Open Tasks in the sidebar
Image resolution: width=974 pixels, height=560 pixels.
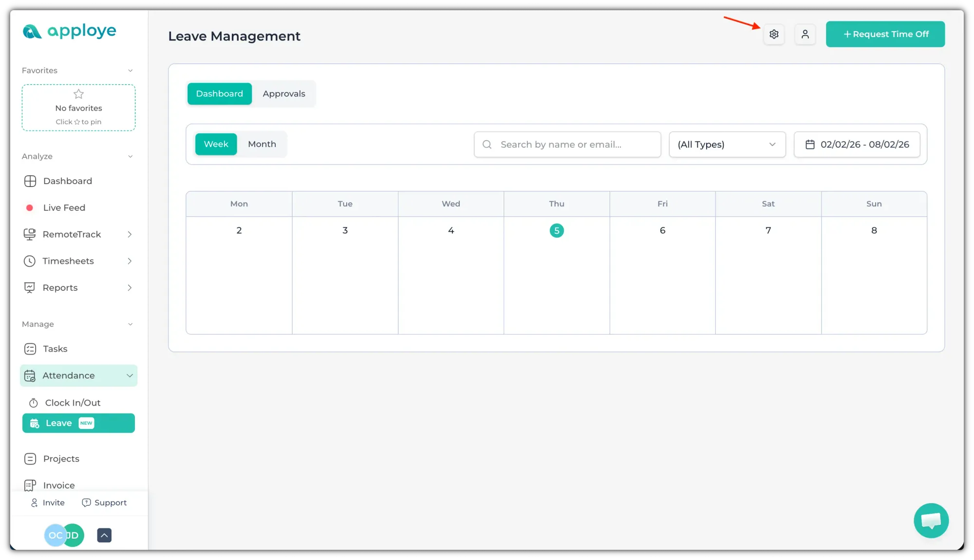55,349
